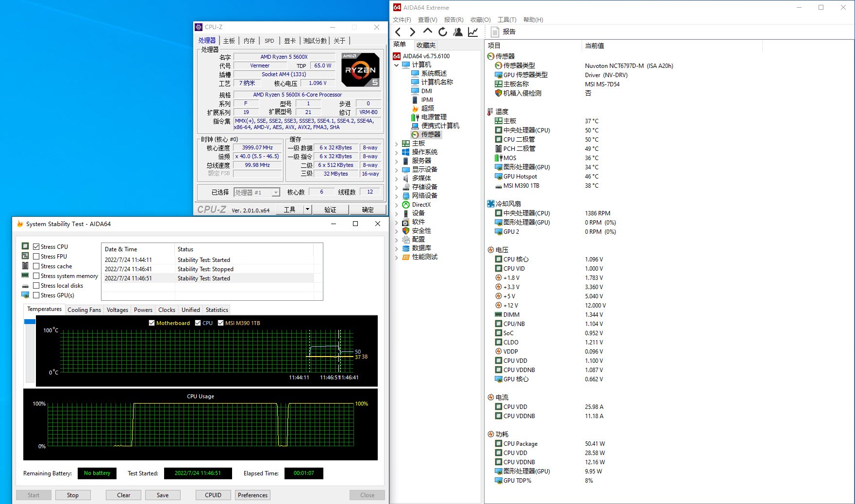Click the 多媒体 speaker icon
The height and width of the screenshot is (504, 855).
pyautogui.click(x=406, y=179)
